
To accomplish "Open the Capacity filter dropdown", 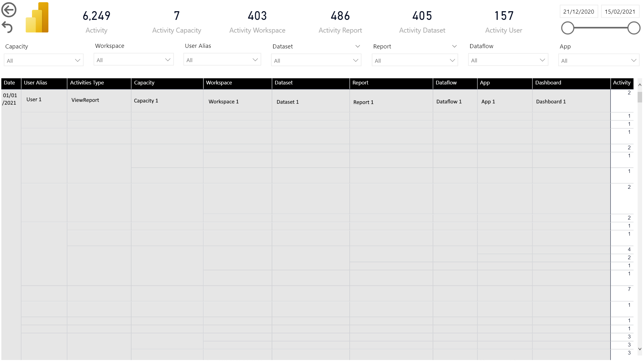I will [x=44, y=60].
